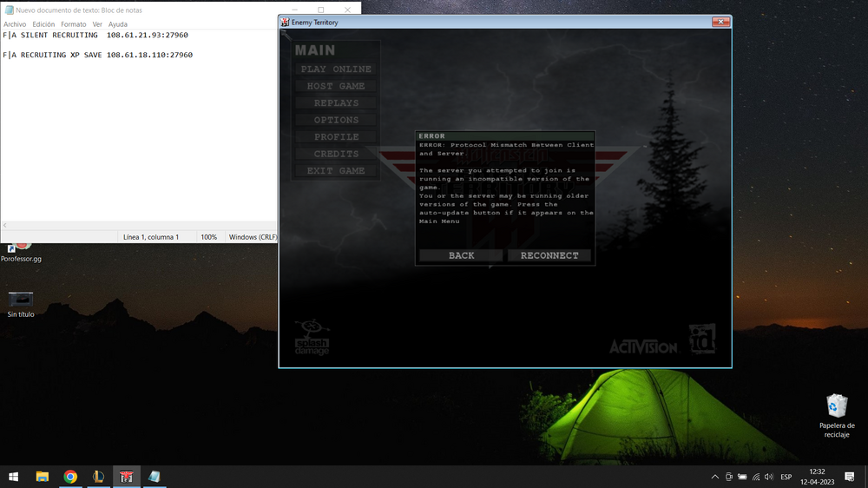Click the Enemy Territory title bar icon
Image resolution: width=868 pixels, height=488 pixels.
point(285,23)
